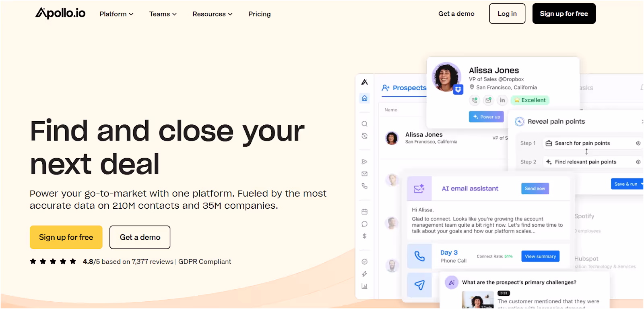Select the calls phone icon in sidebar

pos(365,186)
